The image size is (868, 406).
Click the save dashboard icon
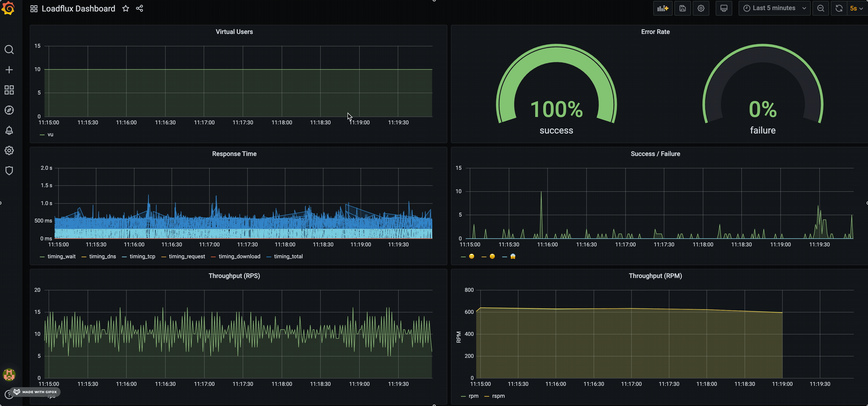point(682,8)
